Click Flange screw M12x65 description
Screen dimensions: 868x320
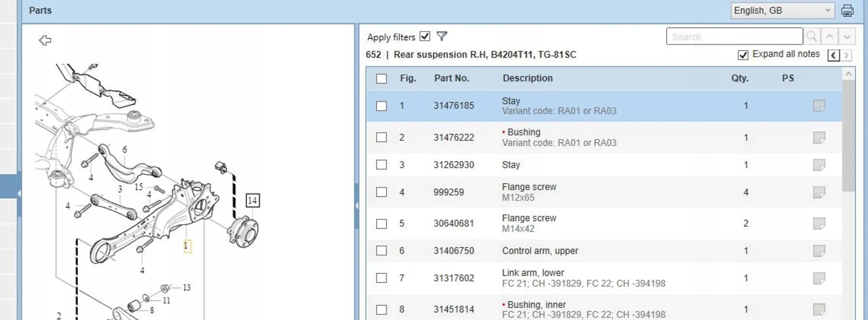coord(529,192)
